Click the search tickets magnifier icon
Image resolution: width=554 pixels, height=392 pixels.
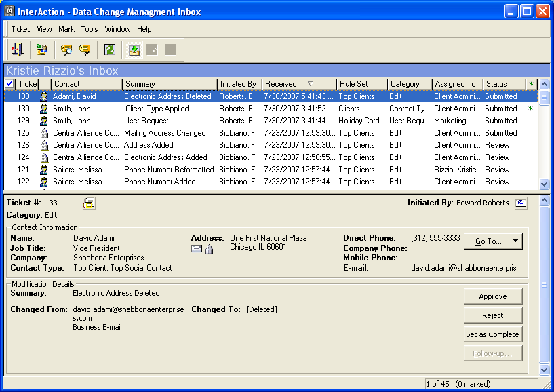(66, 50)
